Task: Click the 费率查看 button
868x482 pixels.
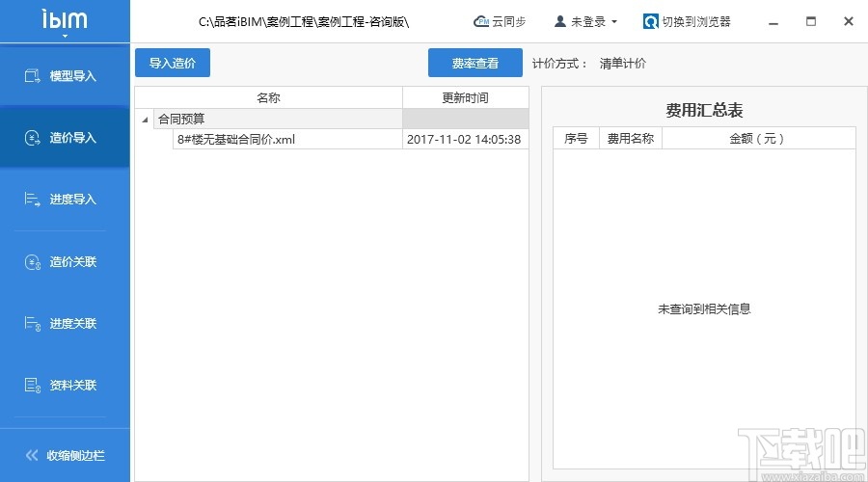Action: tap(475, 63)
